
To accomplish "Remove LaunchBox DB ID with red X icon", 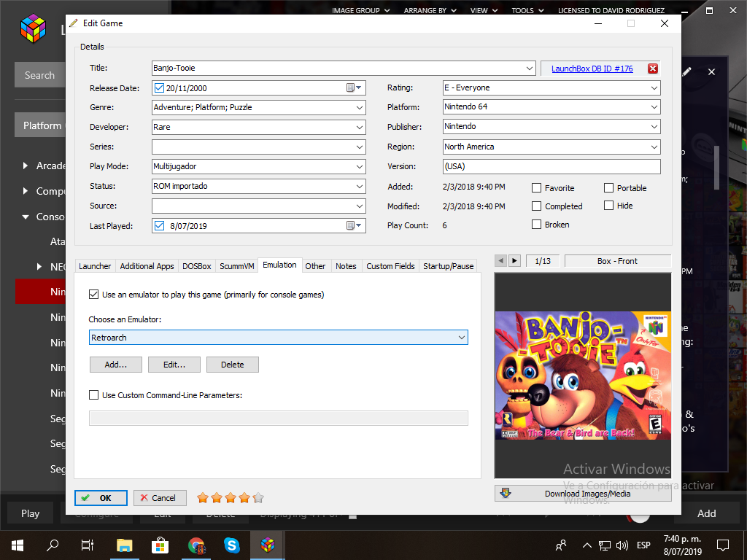I will pos(653,69).
